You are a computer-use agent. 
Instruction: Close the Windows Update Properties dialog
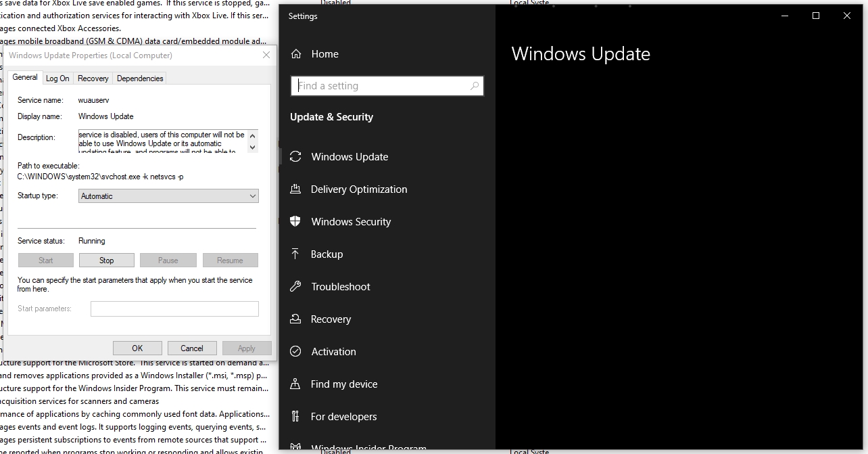pos(266,55)
